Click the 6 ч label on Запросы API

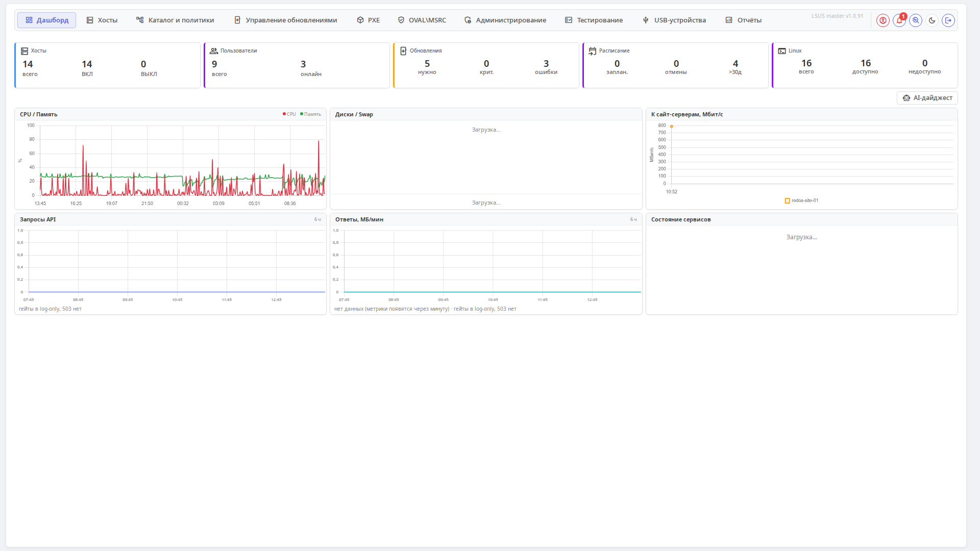tap(317, 219)
